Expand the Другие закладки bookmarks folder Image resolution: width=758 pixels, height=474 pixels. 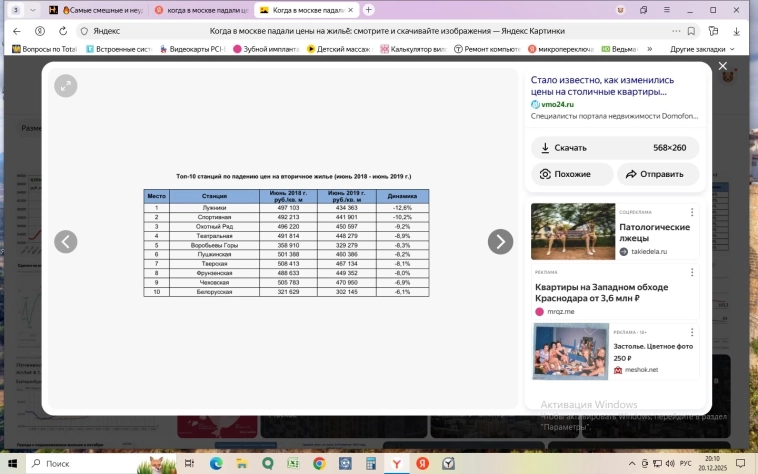click(702, 48)
